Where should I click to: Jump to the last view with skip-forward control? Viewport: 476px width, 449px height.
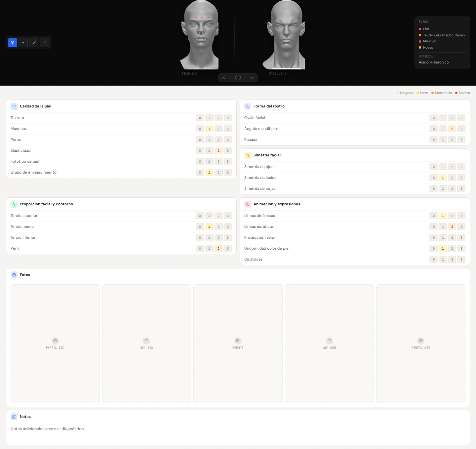pos(252,77)
